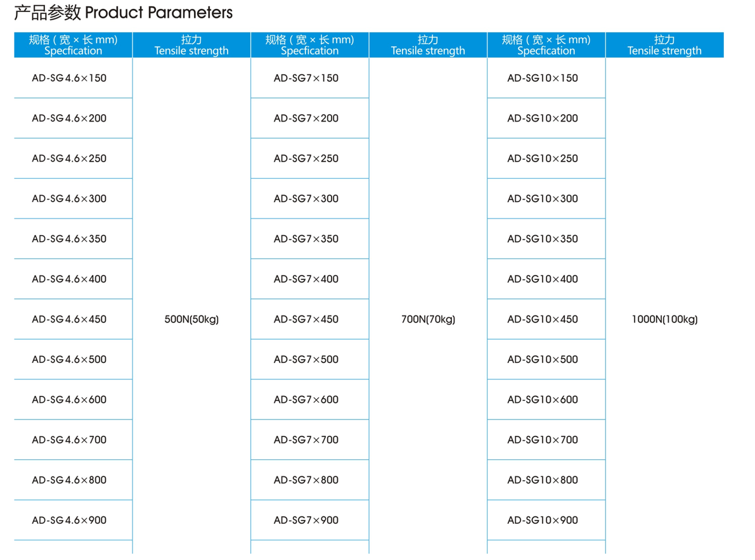
Task: Select the AD-SG4.6×900 table cell
Action: click(x=73, y=520)
